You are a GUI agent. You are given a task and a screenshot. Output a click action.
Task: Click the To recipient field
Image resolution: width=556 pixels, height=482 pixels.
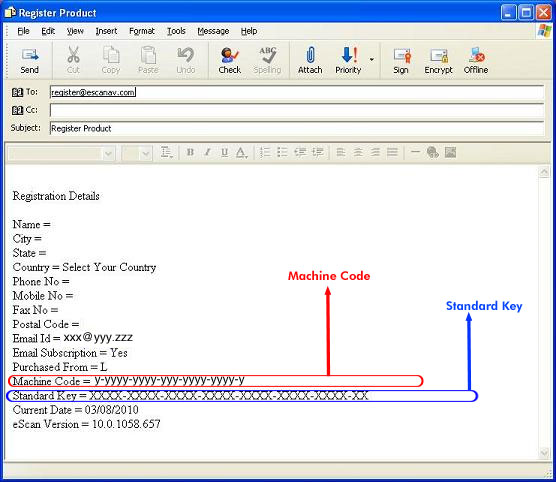click(x=296, y=93)
